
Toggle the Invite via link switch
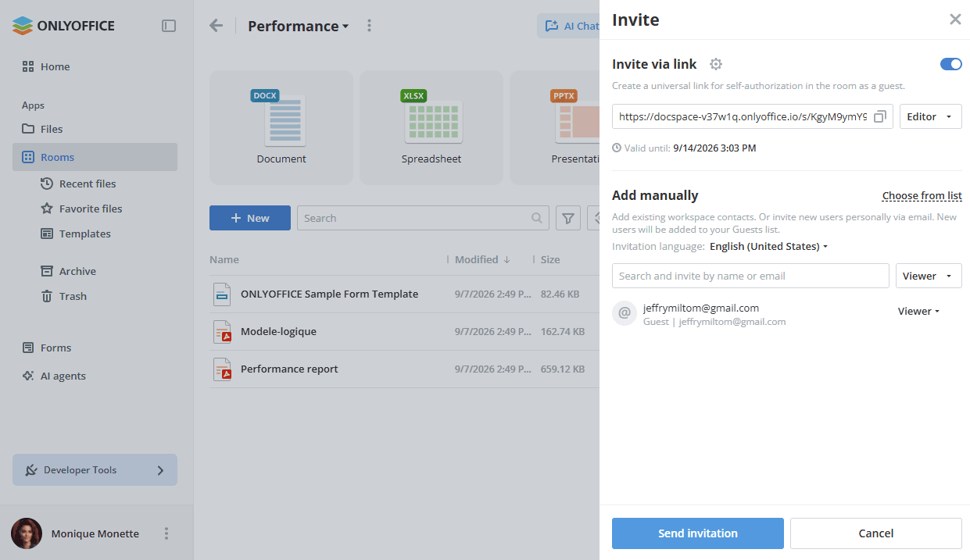(950, 64)
